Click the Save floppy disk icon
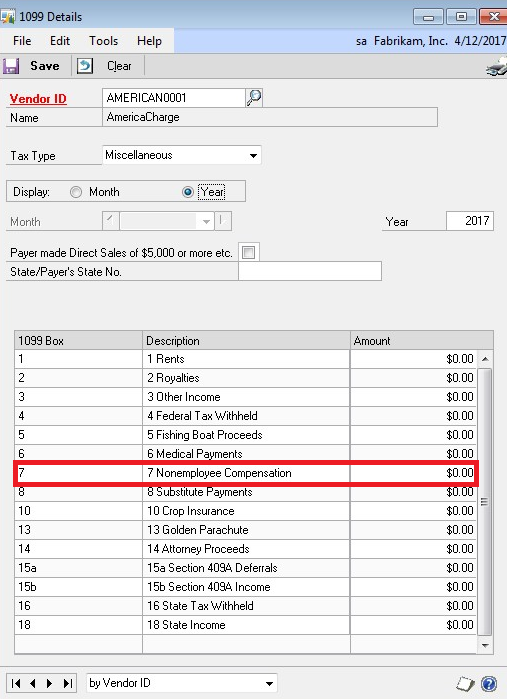 pos(11,66)
